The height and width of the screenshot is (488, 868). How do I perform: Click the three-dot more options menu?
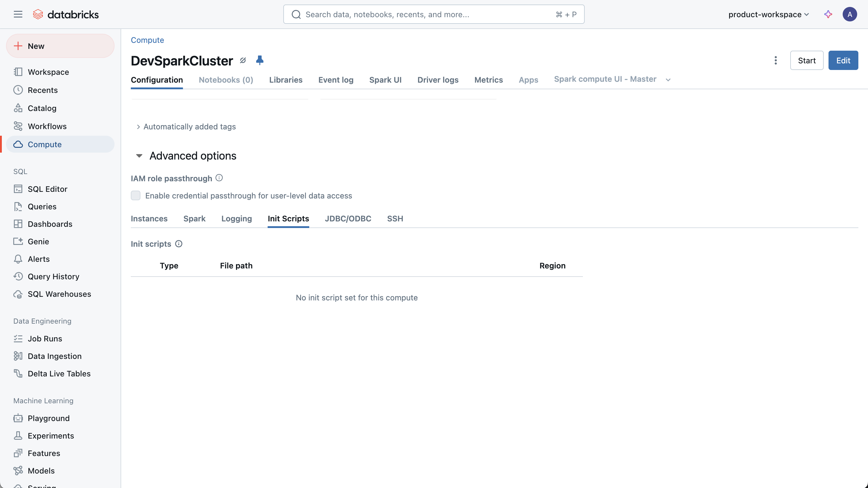pyautogui.click(x=775, y=60)
